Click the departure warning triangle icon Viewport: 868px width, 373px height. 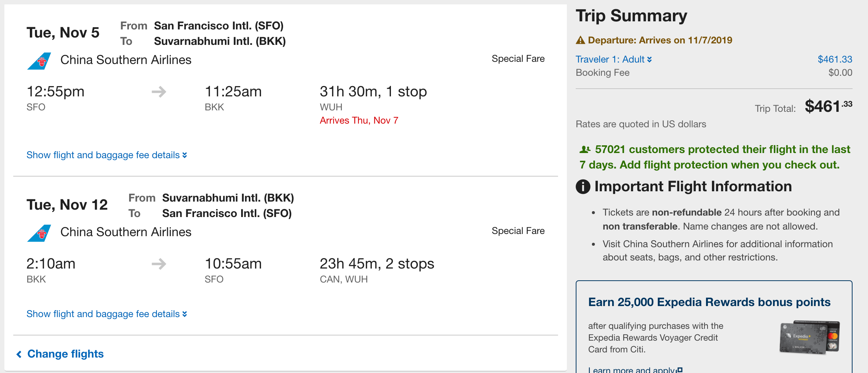(581, 40)
